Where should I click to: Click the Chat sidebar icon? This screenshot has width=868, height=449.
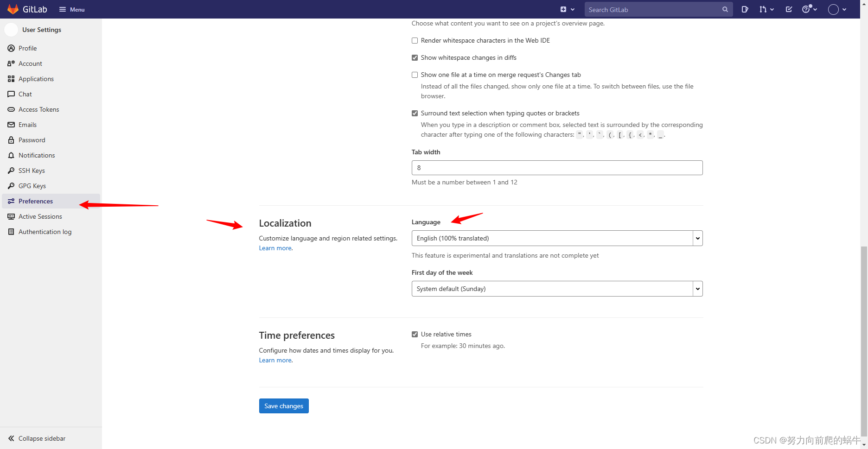coord(11,94)
